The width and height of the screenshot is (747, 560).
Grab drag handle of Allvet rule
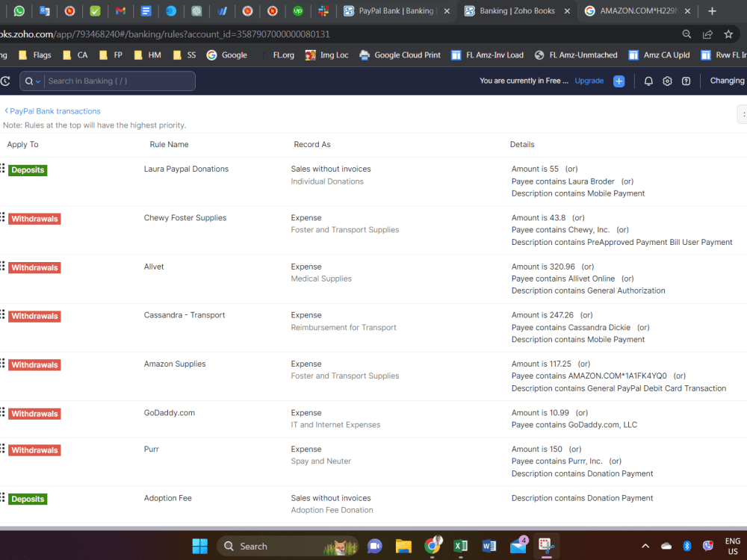2,266
